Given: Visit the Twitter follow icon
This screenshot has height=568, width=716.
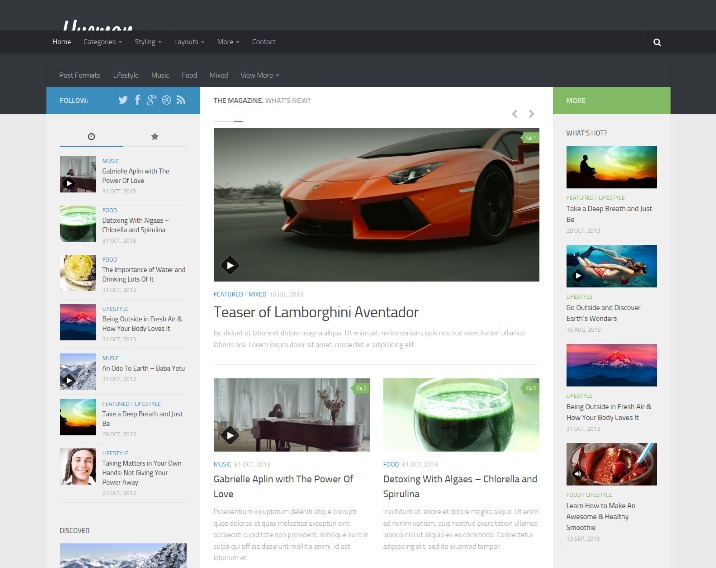Looking at the screenshot, I should click(123, 100).
